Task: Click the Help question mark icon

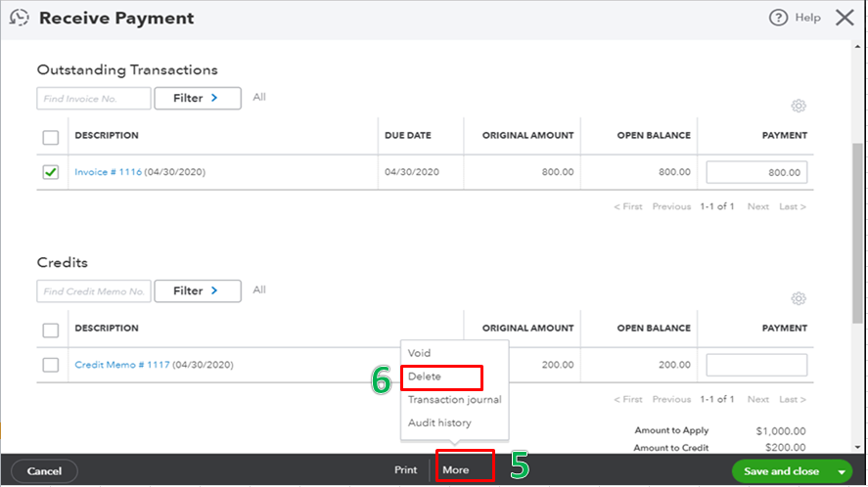Action: click(779, 18)
